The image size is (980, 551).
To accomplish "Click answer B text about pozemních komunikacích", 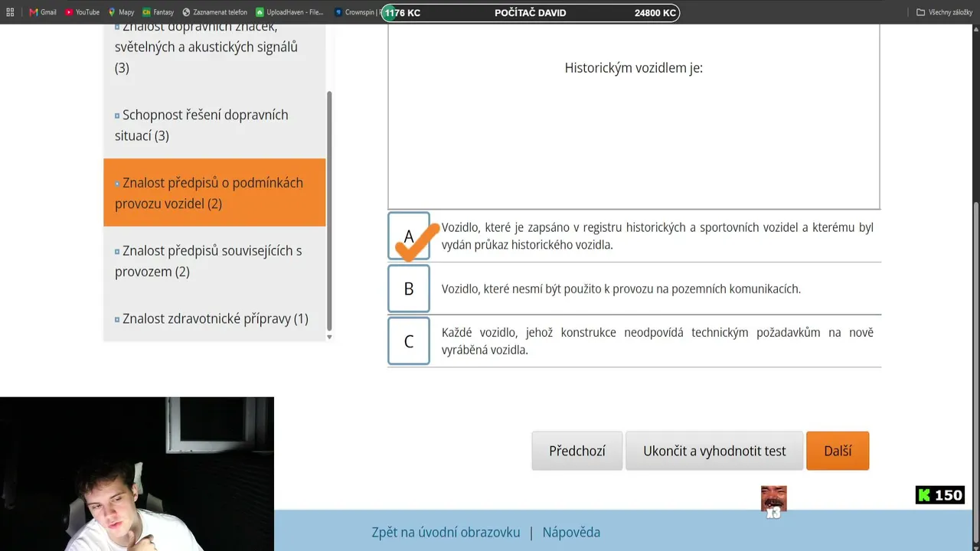I will 621,289.
